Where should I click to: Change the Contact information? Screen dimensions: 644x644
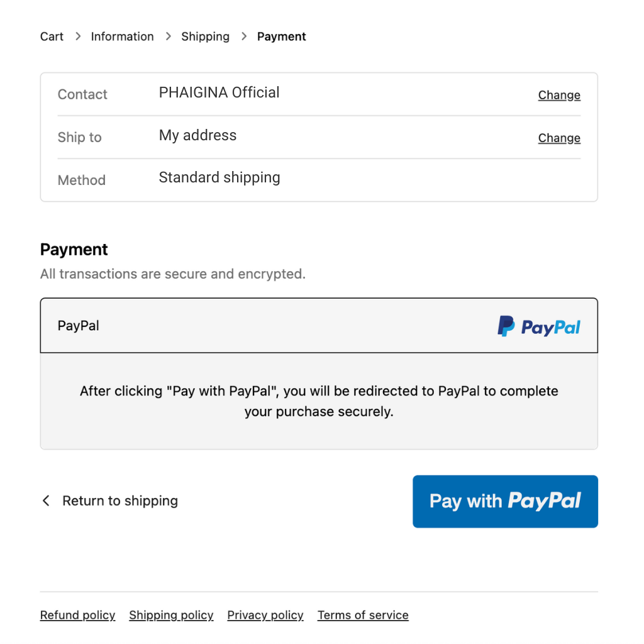coord(559,95)
